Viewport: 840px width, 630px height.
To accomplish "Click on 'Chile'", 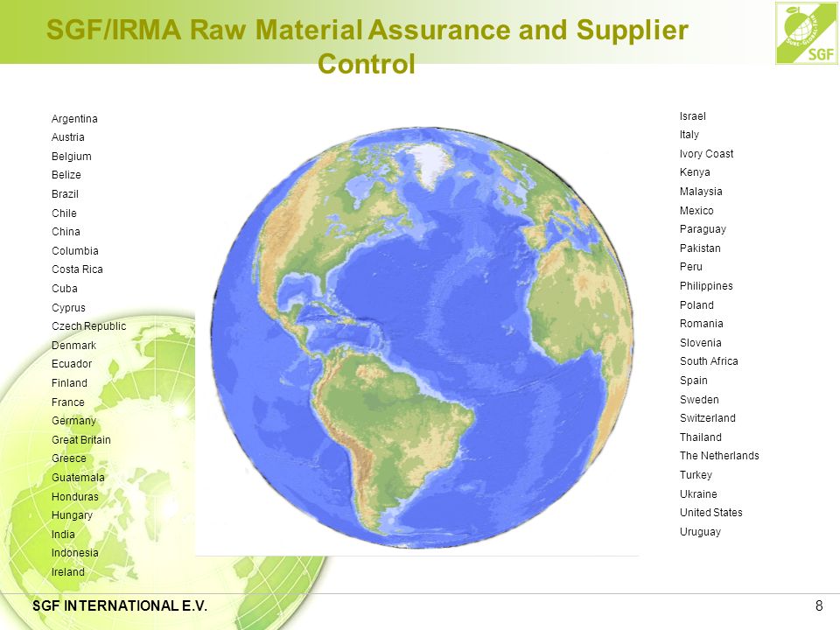I will click(x=64, y=213).
